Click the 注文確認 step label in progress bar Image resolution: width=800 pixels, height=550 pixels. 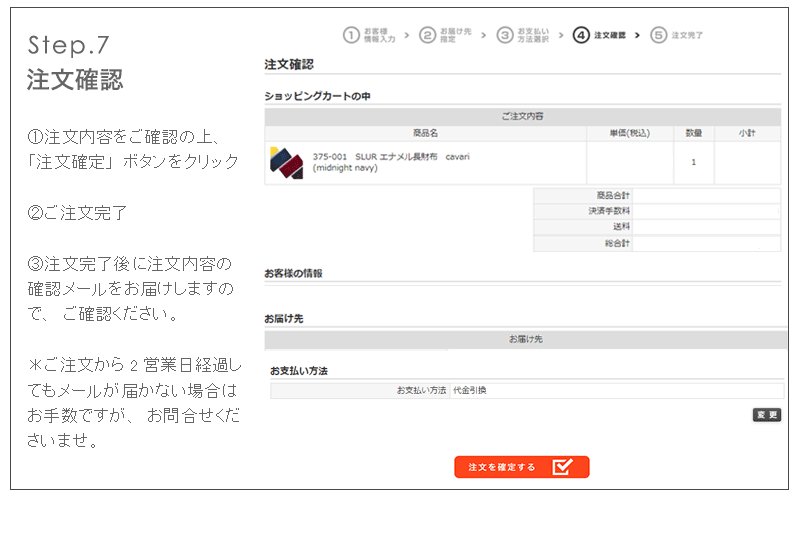coord(609,35)
